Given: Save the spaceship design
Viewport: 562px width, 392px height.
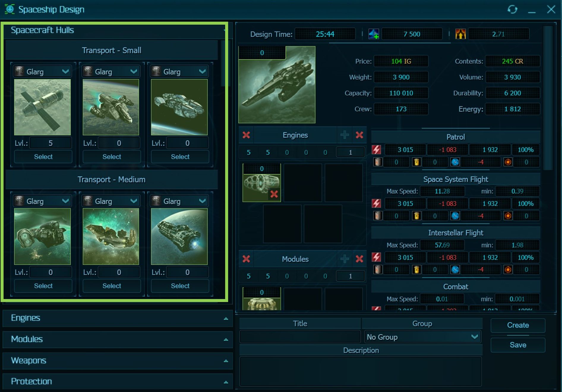Looking at the screenshot, I should pyautogui.click(x=518, y=345).
